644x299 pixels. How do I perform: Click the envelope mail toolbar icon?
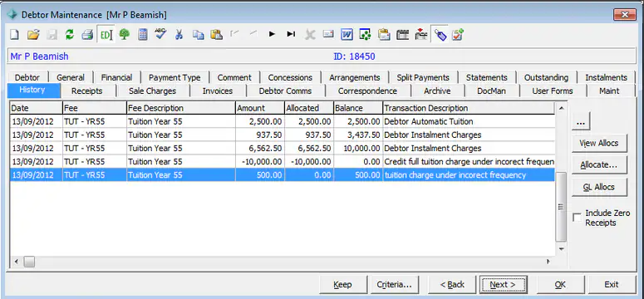[x=328, y=35]
